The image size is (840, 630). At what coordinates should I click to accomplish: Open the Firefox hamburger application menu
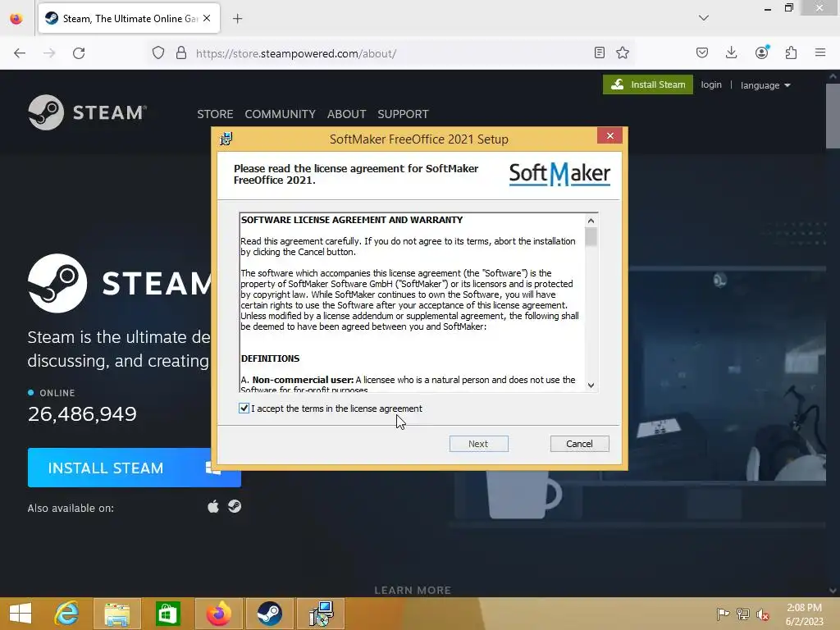click(x=820, y=52)
